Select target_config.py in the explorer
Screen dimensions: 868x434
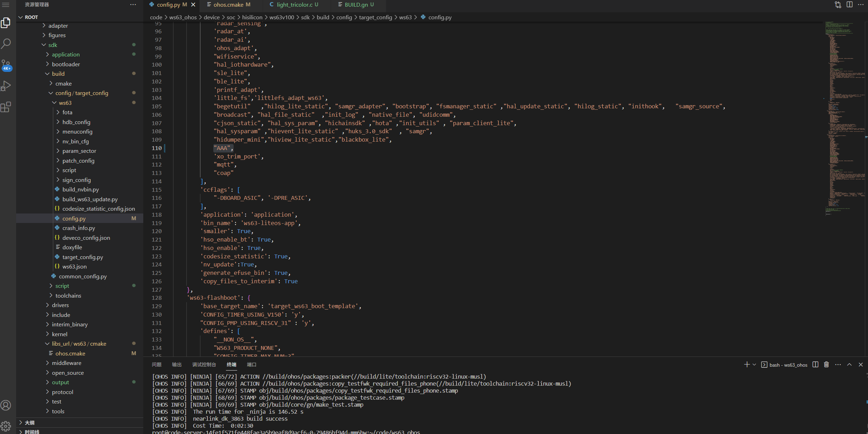(x=83, y=257)
